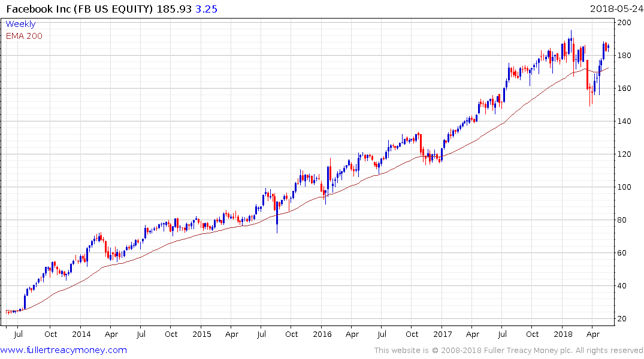Screen dimensions: 644x359
Task: Click the 2015 year axis label
Action: tap(202, 334)
